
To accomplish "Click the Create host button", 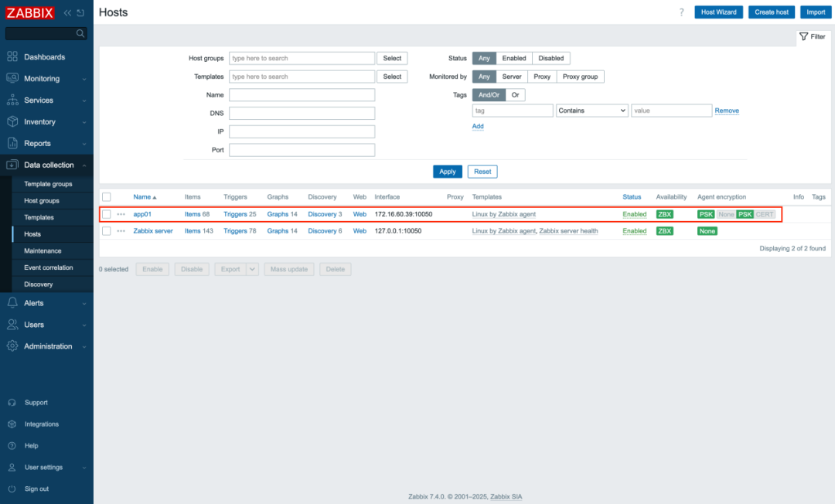I will point(771,12).
